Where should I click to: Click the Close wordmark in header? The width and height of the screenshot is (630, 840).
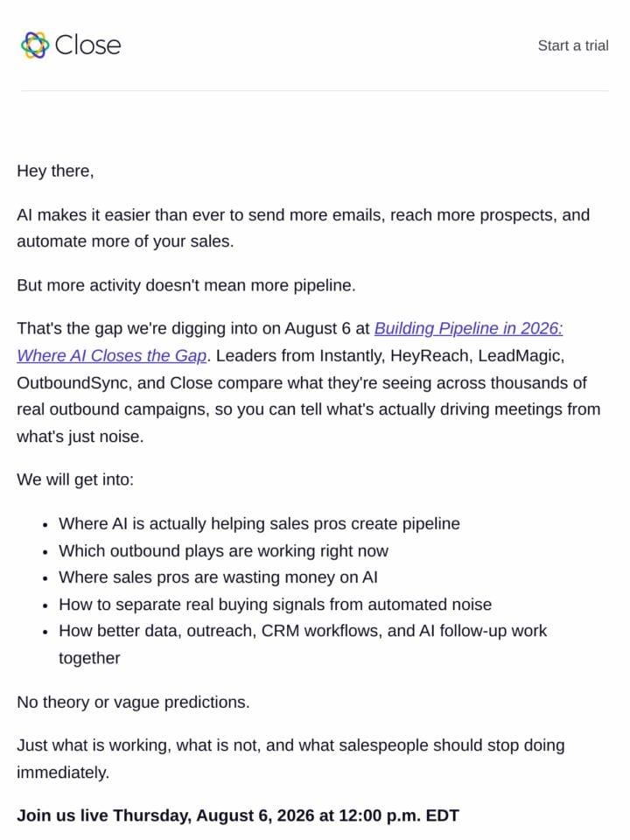[x=87, y=45]
